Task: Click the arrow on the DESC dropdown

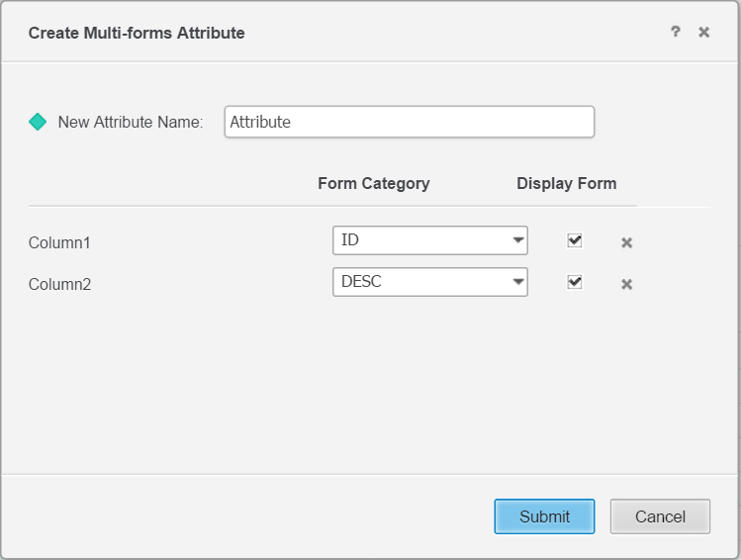Action: point(517,282)
